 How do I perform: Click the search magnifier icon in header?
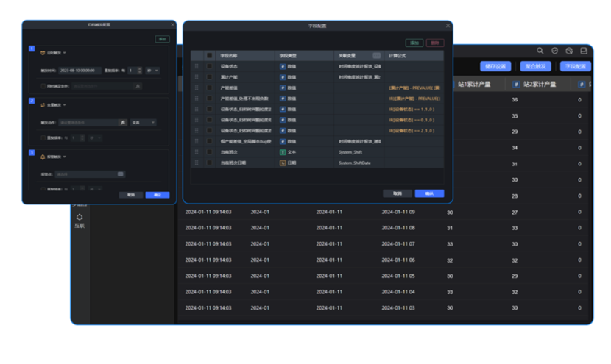[540, 51]
